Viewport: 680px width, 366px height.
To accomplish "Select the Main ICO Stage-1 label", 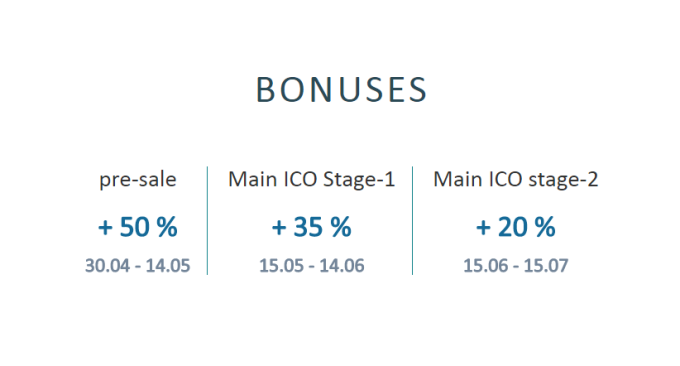I will 312,179.
